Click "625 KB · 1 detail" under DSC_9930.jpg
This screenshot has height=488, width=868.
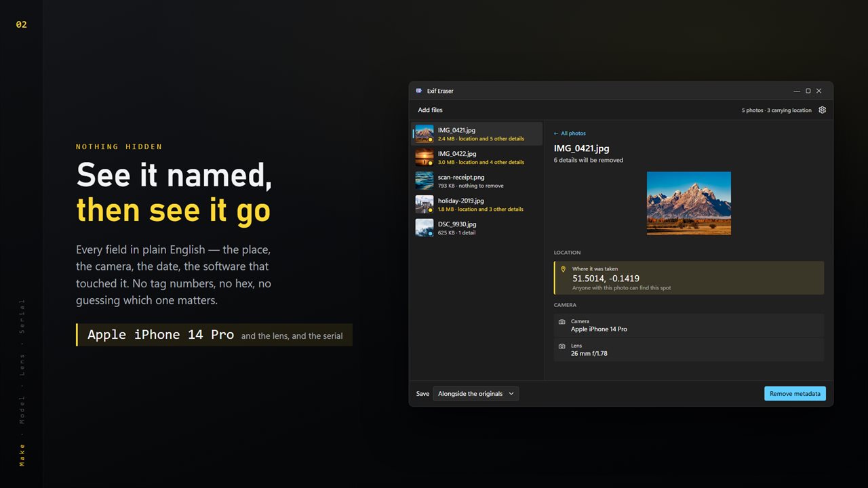tap(456, 233)
